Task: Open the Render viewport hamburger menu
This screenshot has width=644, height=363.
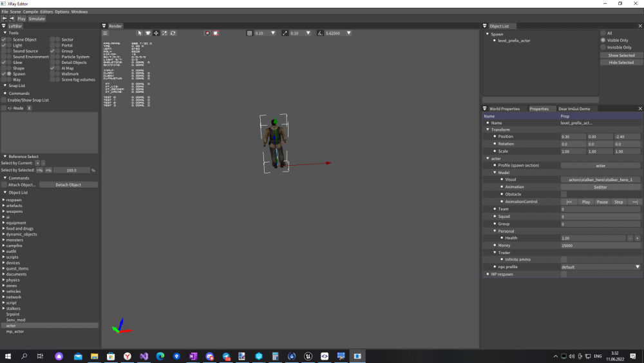Action: pyautogui.click(x=105, y=34)
